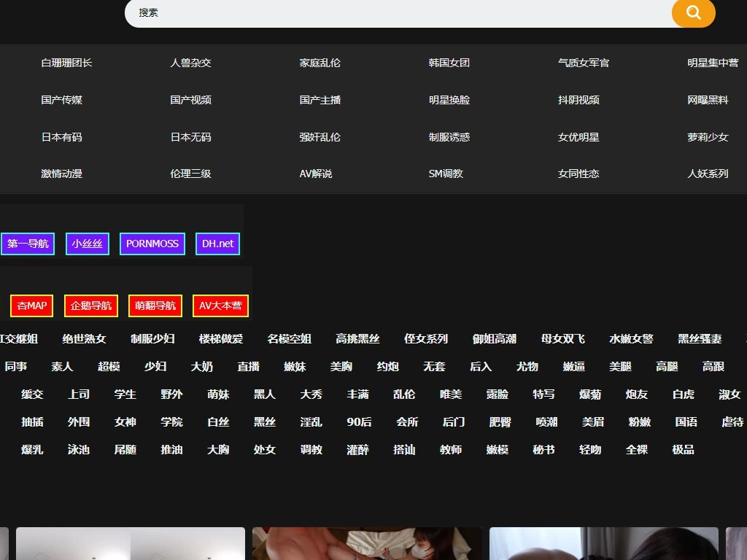The height and width of the screenshot is (560, 747).
Task: Click the 小丝丝 button
Action: point(87,244)
